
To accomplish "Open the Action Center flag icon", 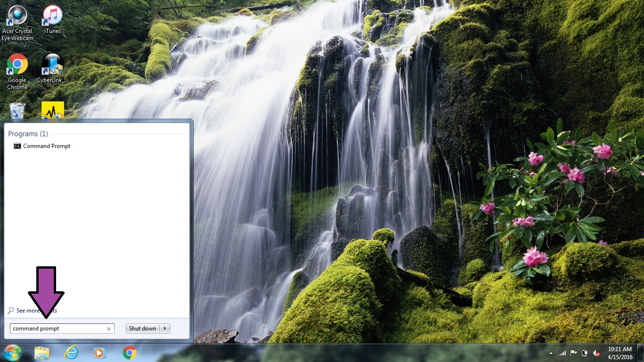I will tap(574, 353).
